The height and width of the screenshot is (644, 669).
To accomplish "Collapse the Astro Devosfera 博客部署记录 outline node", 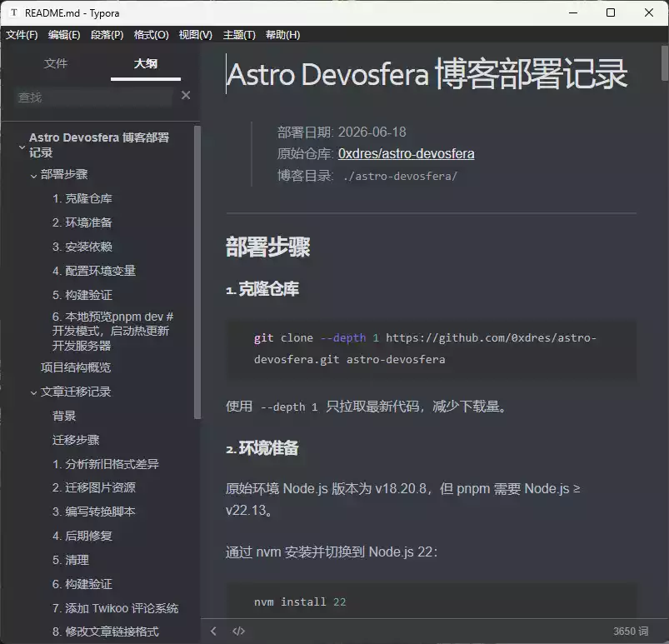I will 22,147.
